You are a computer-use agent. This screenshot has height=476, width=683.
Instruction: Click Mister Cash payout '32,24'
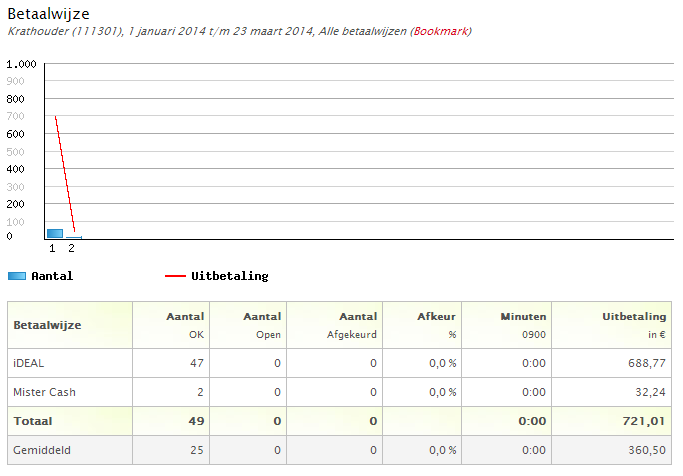pos(650,392)
